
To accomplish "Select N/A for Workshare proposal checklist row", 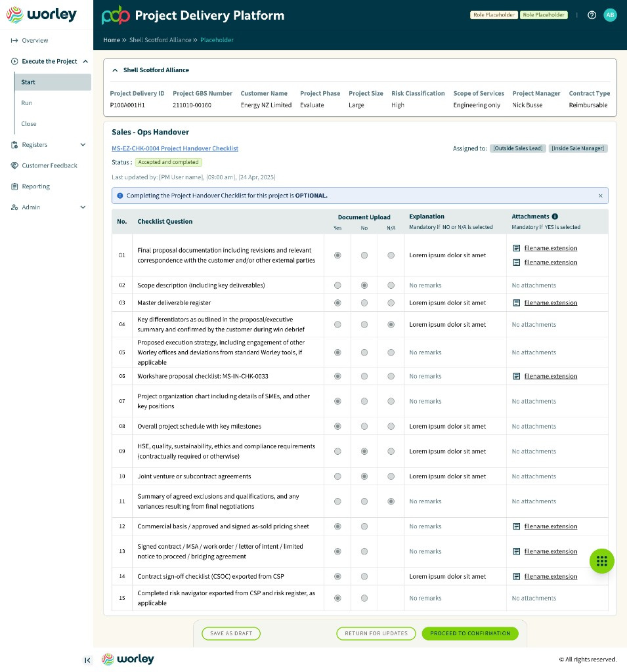I will pyautogui.click(x=391, y=376).
